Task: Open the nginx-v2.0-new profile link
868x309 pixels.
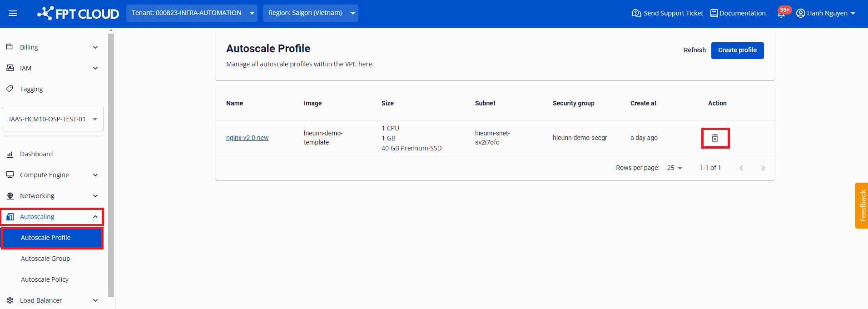Action: 247,138
